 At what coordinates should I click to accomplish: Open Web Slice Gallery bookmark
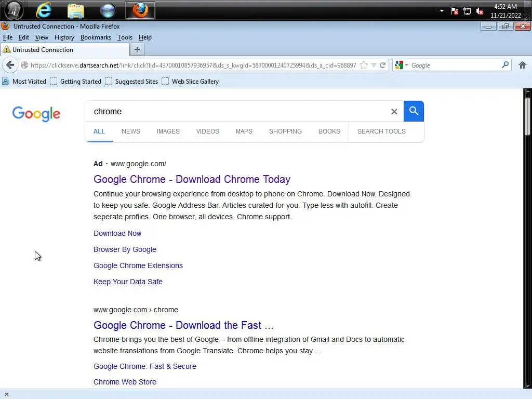[x=190, y=82]
